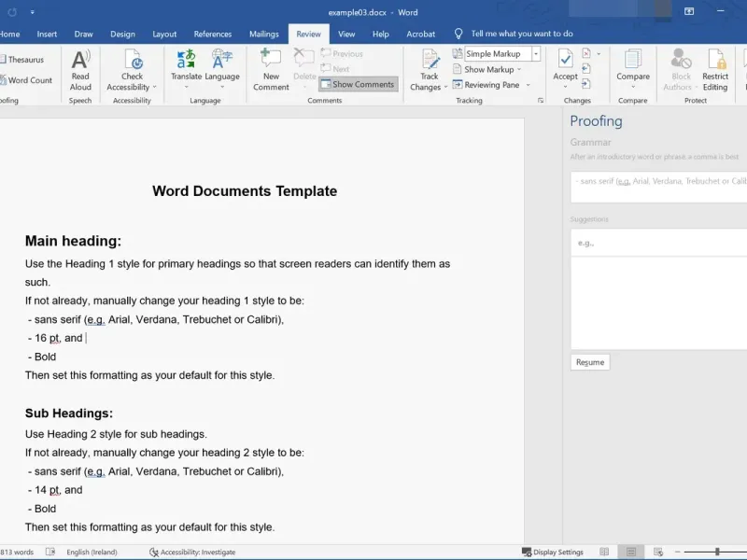Viewport: 747px width, 560px height.
Task: Open the Thesaurus tool
Action: click(21, 60)
